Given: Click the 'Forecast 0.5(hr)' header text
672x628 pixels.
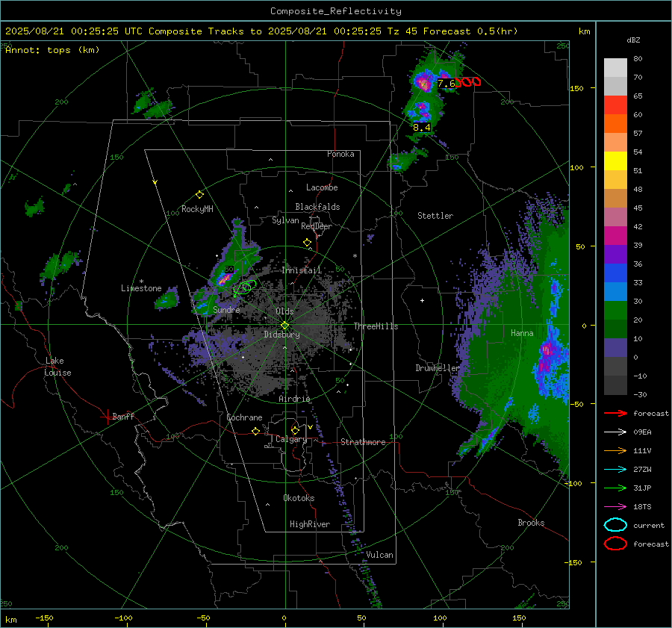Looking at the screenshot, I should (x=470, y=31).
